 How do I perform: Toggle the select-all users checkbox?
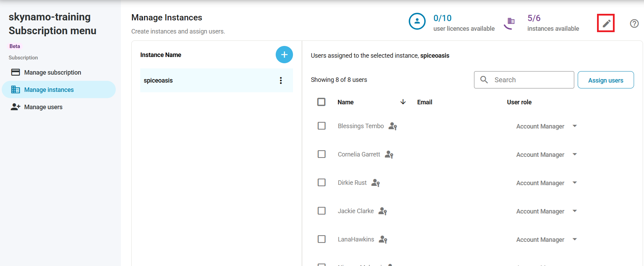[321, 102]
